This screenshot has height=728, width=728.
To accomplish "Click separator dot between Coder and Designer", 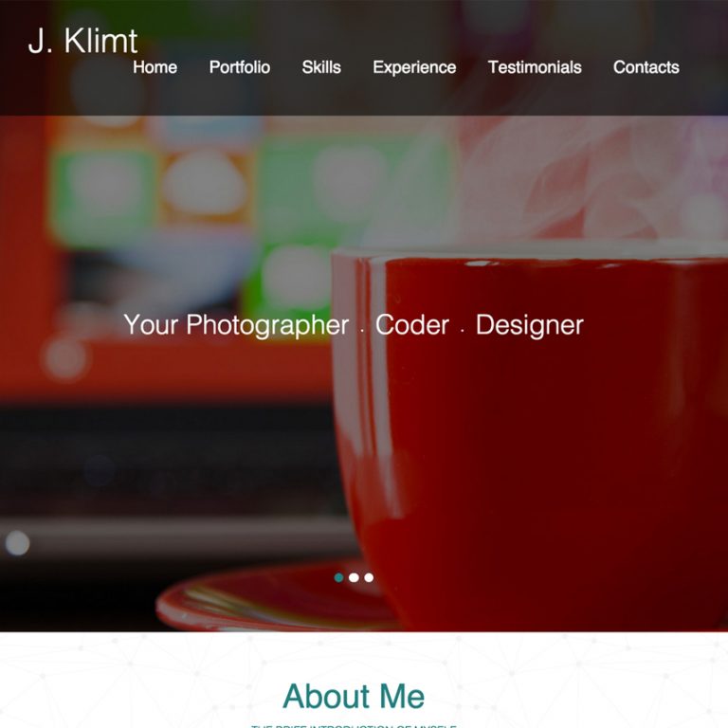I will click(463, 331).
